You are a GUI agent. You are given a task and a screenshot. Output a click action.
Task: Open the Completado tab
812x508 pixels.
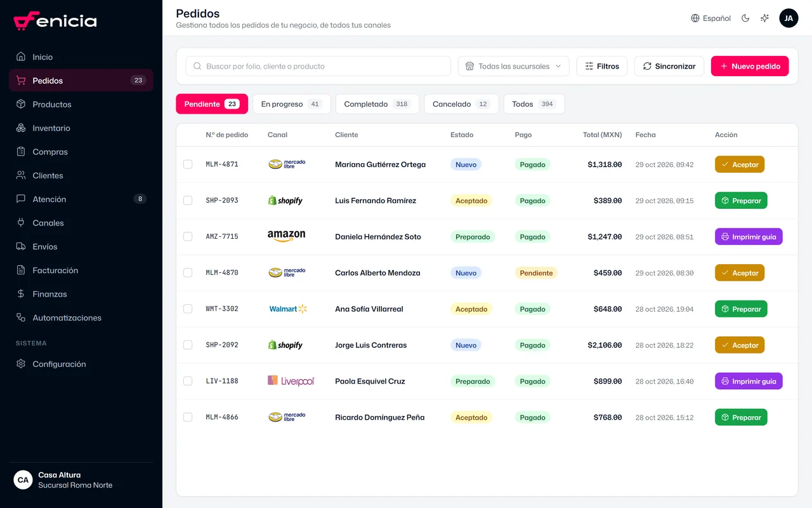point(377,104)
